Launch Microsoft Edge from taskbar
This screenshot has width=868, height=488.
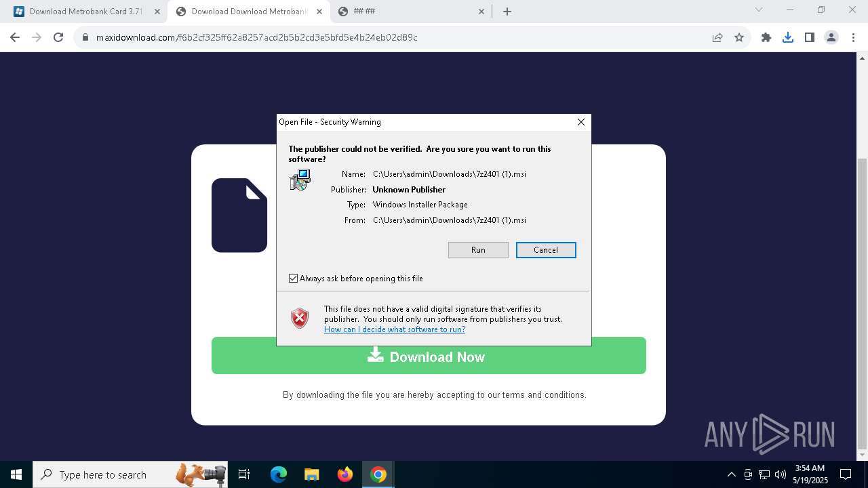[279, 474]
